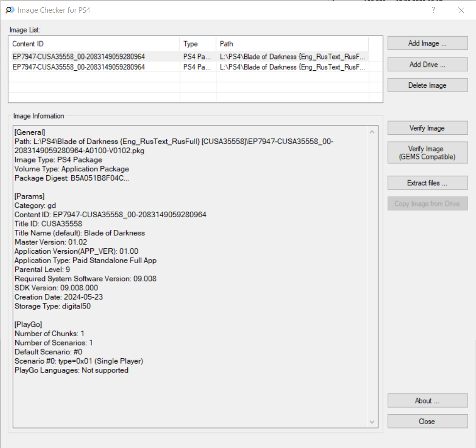Run Verify Image (GEMS Compatible)
The height and width of the screenshot is (448, 476).
(x=427, y=152)
